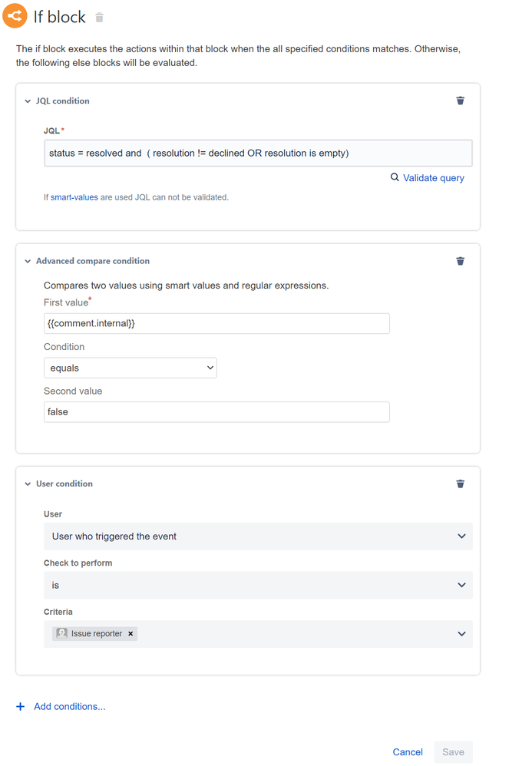532x766 pixels.
Task: Expand the Criteria dropdown chevron
Action: (461, 634)
